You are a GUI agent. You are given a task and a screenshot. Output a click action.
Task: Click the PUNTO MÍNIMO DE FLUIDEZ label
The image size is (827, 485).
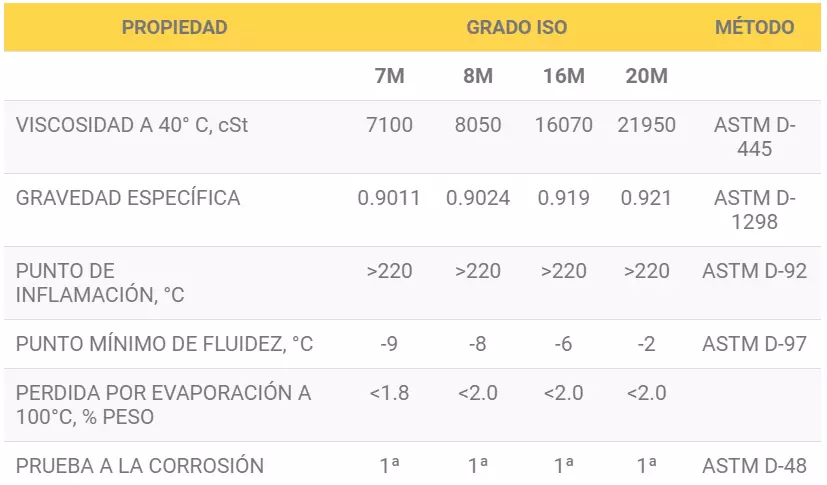point(165,344)
